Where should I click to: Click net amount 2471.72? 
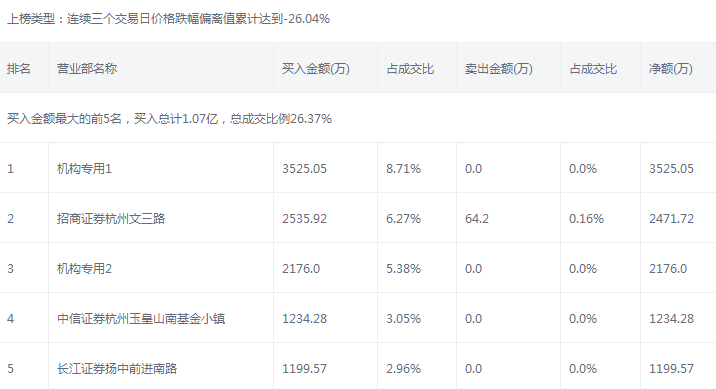tap(671, 219)
